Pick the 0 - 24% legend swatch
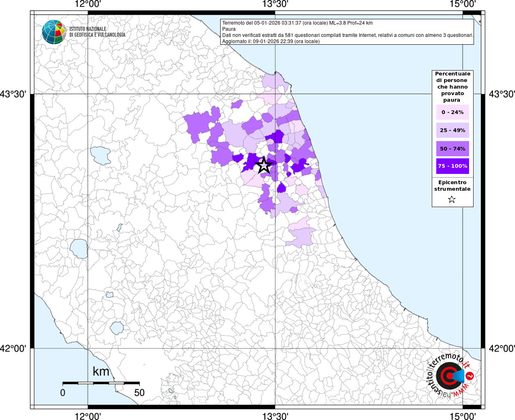This screenshot has width=515, height=420. coord(452,112)
